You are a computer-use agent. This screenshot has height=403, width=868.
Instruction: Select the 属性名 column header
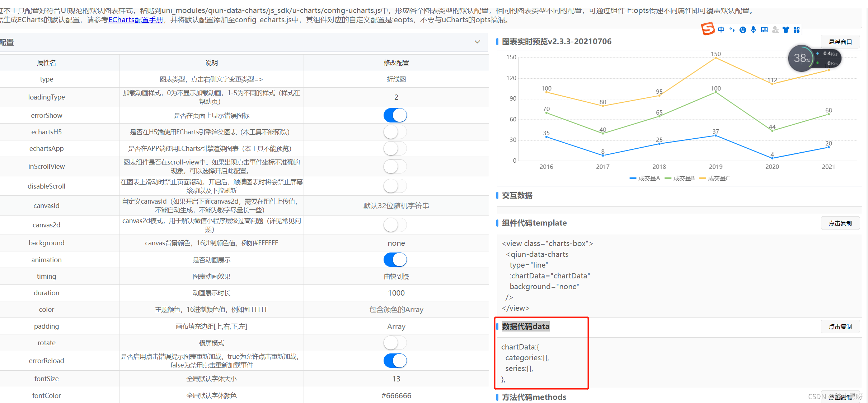47,63
